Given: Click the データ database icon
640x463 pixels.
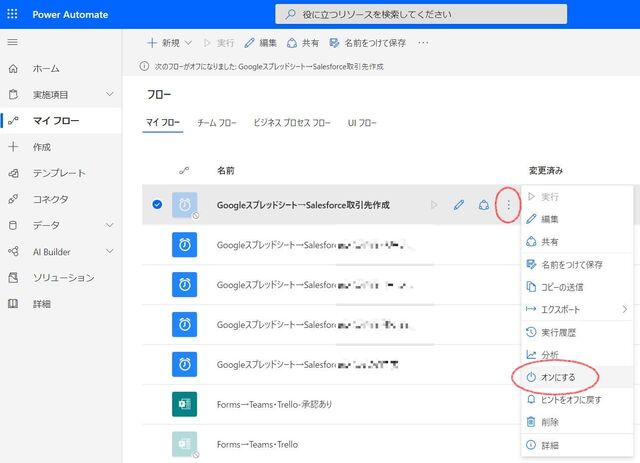Looking at the screenshot, I should pos(13,225).
